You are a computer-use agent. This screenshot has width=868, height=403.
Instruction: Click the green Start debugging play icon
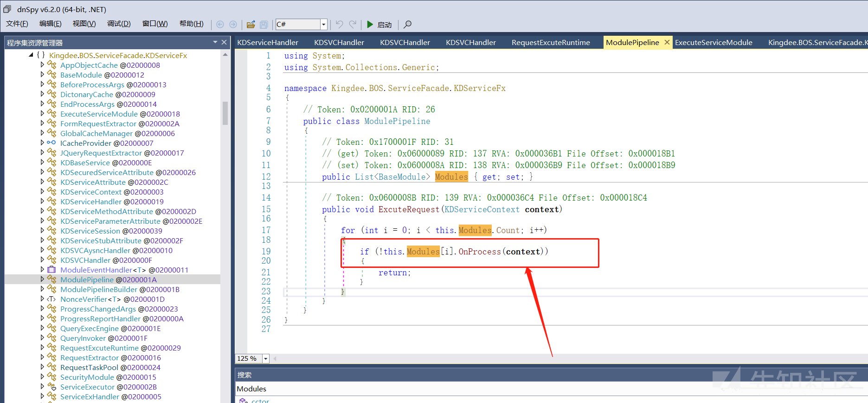pyautogui.click(x=370, y=24)
